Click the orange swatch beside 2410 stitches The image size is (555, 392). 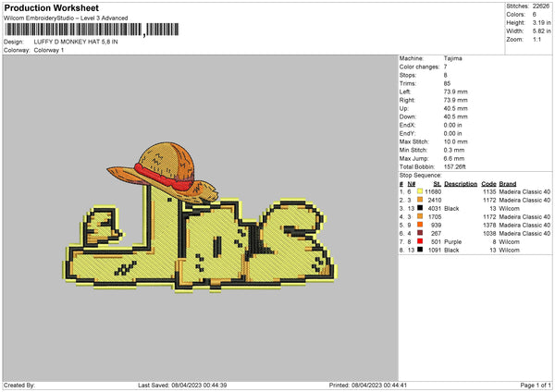pyautogui.click(x=420, y=200)
